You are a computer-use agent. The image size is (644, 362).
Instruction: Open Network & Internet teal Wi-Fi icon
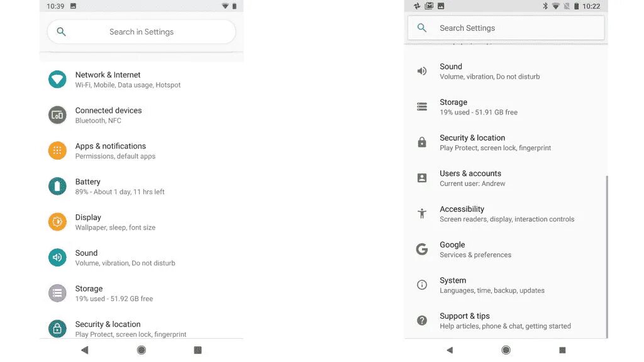tap(57, 79)
